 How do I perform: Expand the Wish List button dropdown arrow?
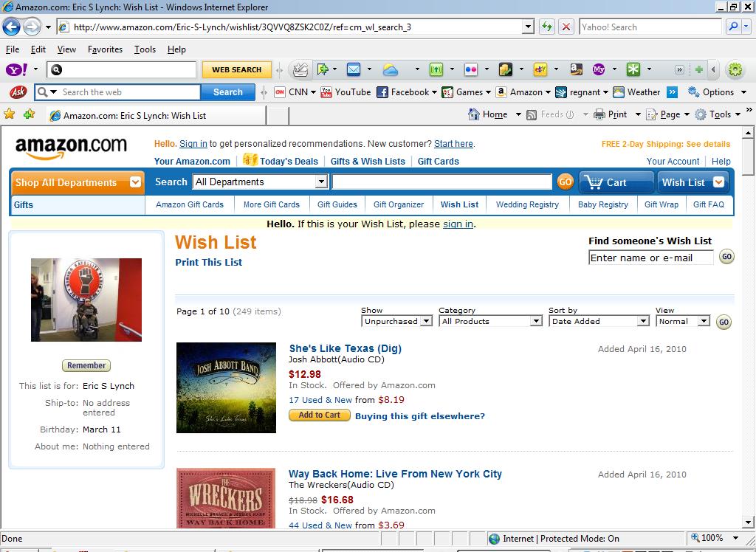718,182
